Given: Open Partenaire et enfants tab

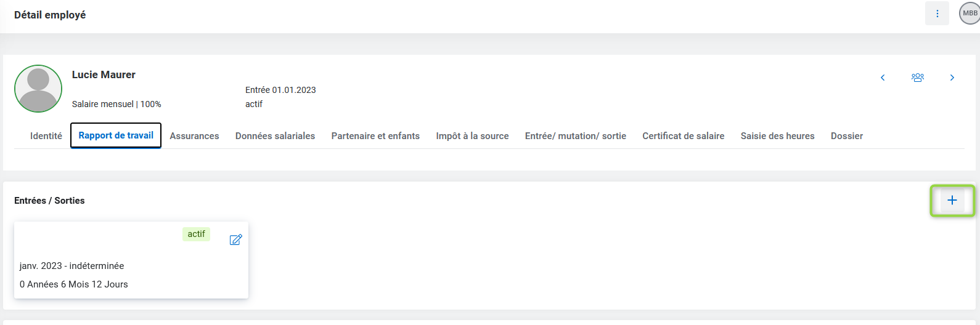Looking at the screenshot, I should click(375, 136).
